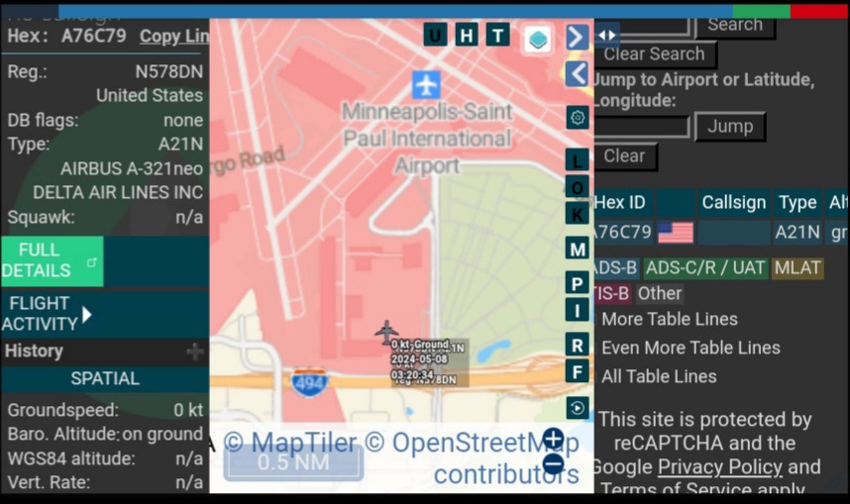Screen dimensions: 850x504
Task: Toggle the F map option
Action: (x=578, y=371)
